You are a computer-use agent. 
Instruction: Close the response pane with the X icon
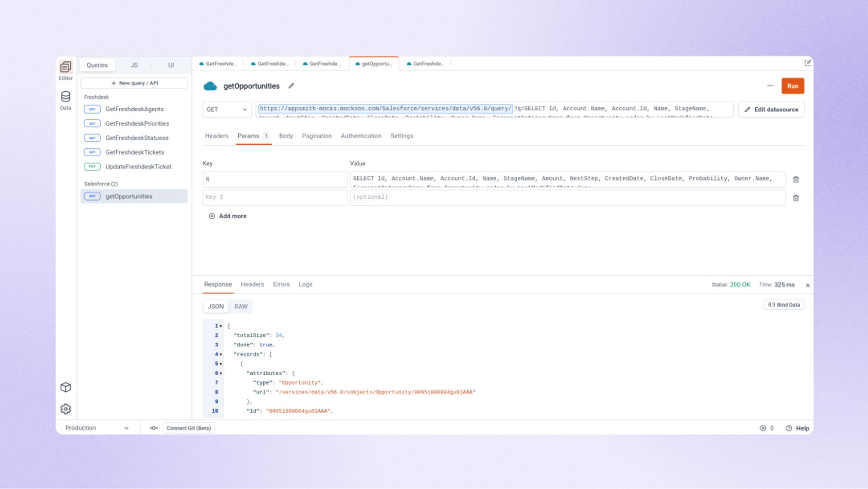(808, 285)
